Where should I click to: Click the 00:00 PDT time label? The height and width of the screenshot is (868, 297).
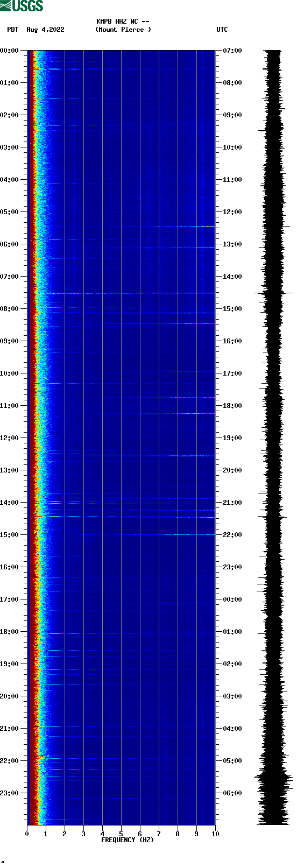pos(10,51)
